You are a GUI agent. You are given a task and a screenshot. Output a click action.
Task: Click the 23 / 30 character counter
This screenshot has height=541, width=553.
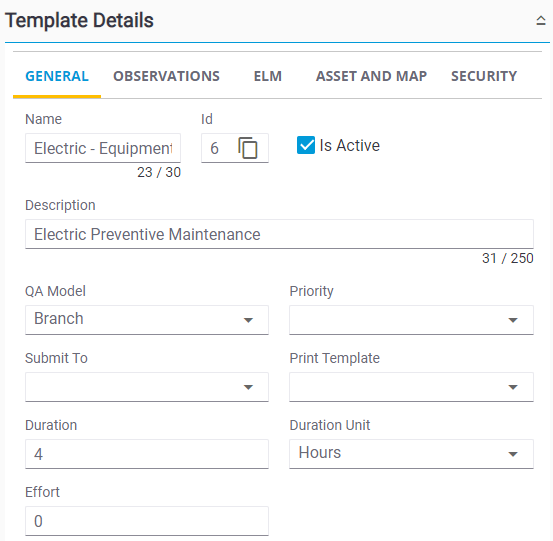[x=159, y=172]
